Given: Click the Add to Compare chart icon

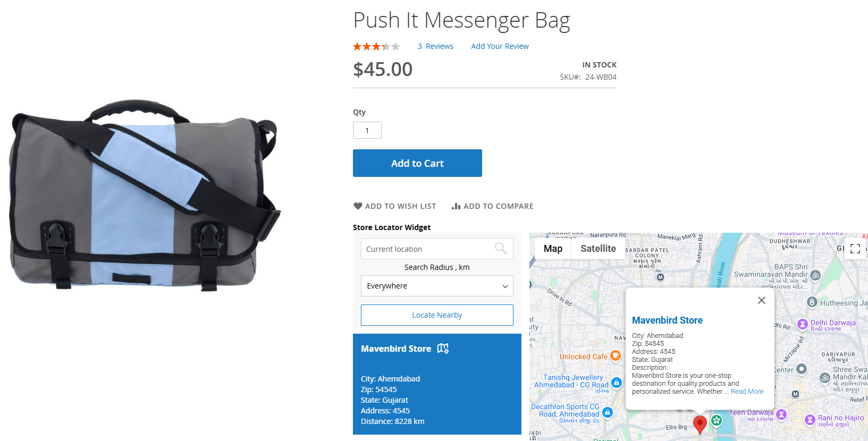Looking at the screenshot, I should 456,206.
